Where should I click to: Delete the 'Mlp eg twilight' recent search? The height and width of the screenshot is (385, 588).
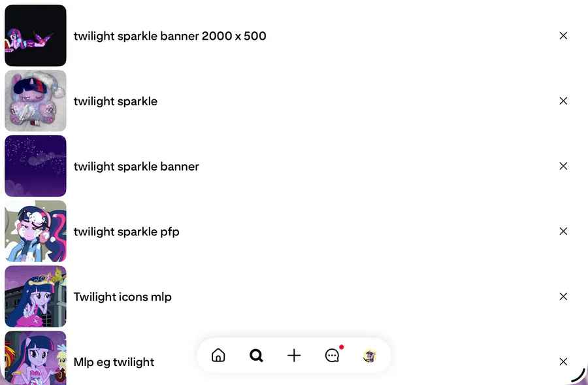pyautogui.click(x=563, y=361)
